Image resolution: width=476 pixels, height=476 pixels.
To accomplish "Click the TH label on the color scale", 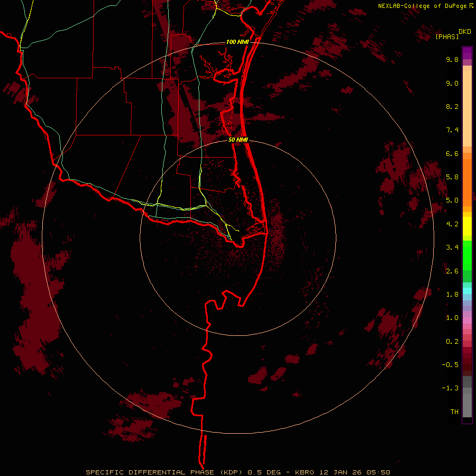I will (454, 412).
